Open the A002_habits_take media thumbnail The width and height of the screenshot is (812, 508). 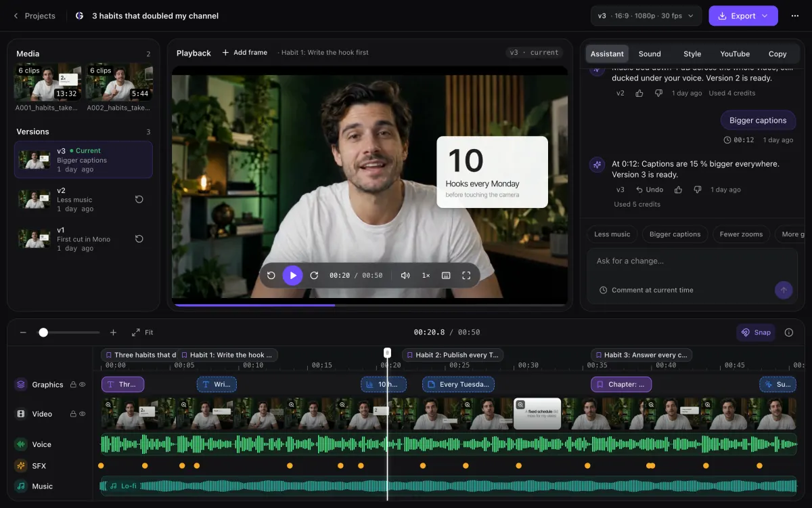119,83
